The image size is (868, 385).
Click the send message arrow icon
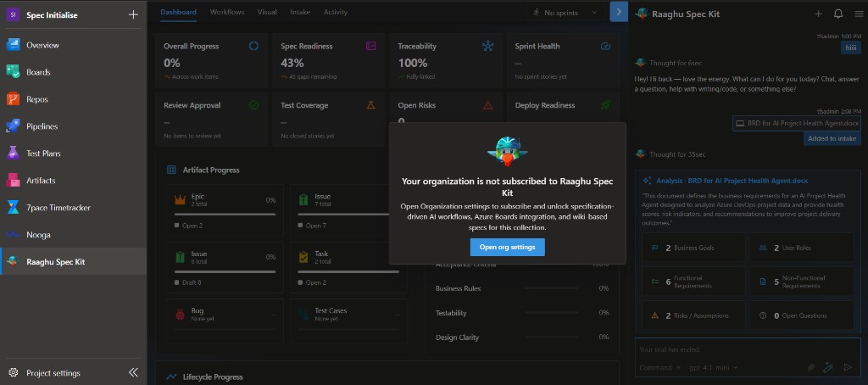coord(847,367)
